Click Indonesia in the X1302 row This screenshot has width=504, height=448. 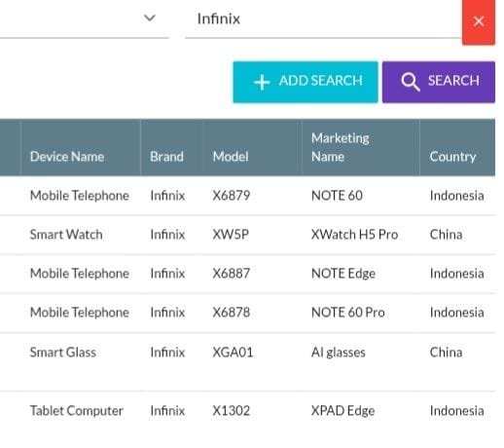456,411
